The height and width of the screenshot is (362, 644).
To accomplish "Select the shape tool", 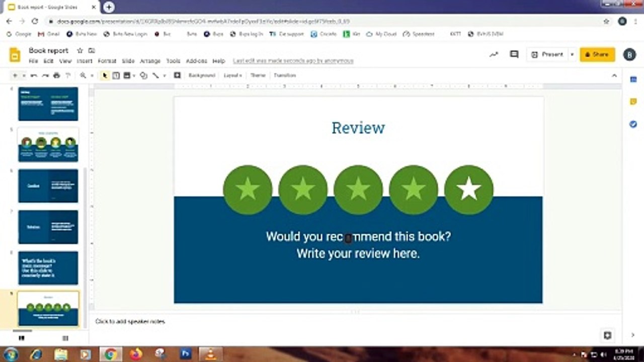I will point(143,75).
